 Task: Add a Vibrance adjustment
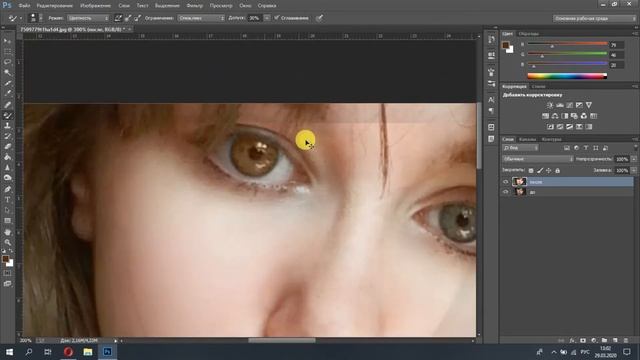(x=589, y=105)
